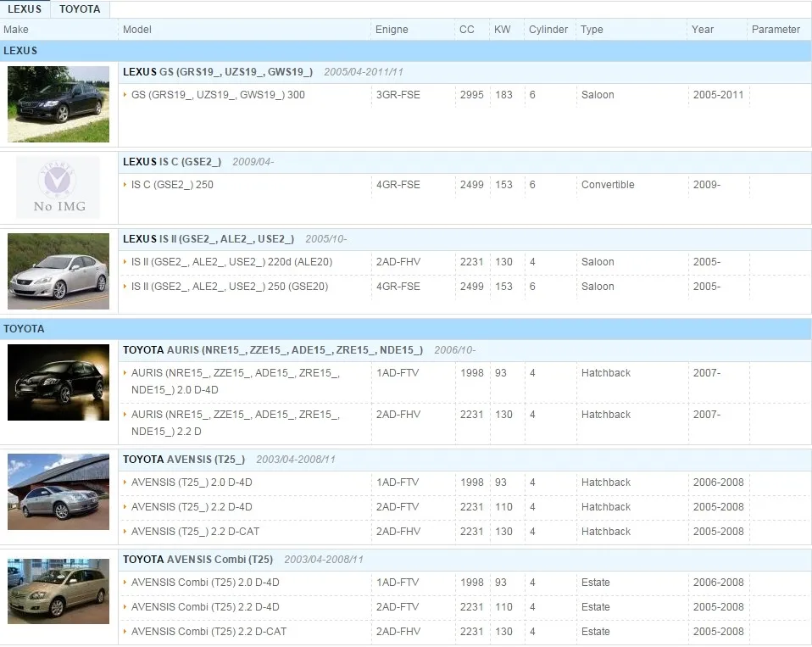Click the 2995 CC value
812x647 pixels.
pos(472,95)
